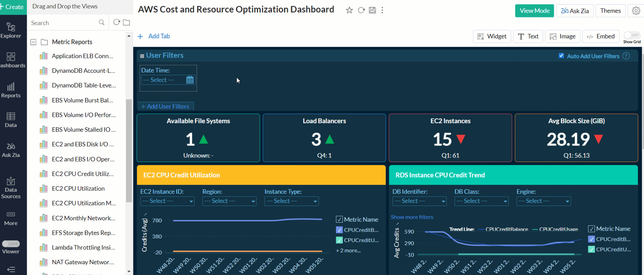The height and width of the screenshot is (275, 644).
Task: Save dashboard using the floppy disk icon
Action: [x=372, y=10]
